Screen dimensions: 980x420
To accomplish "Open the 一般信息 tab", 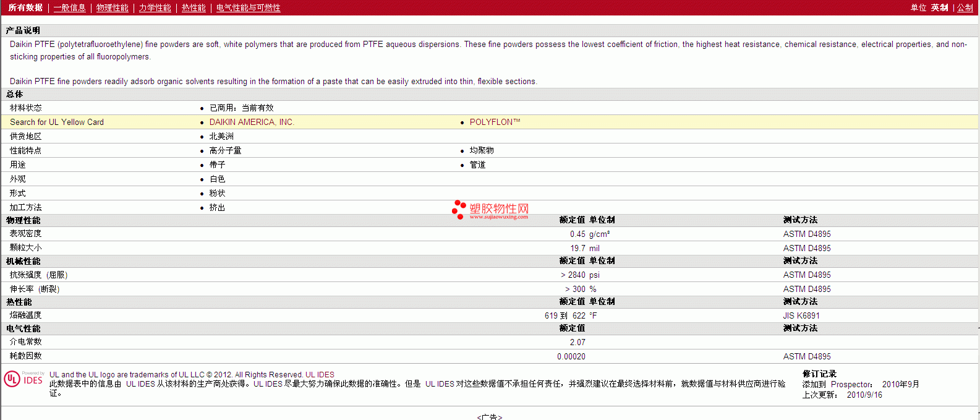I will coord(69,7).
